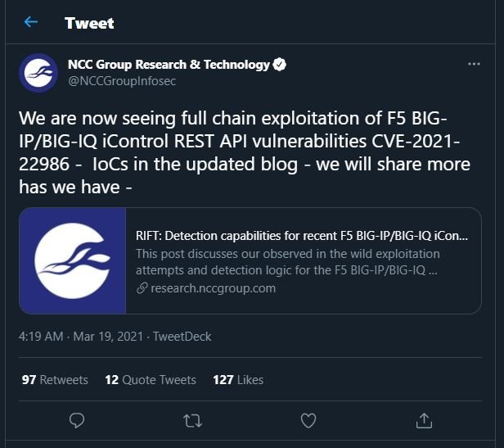Like the tweet with the heart icon

pos(308,421)
